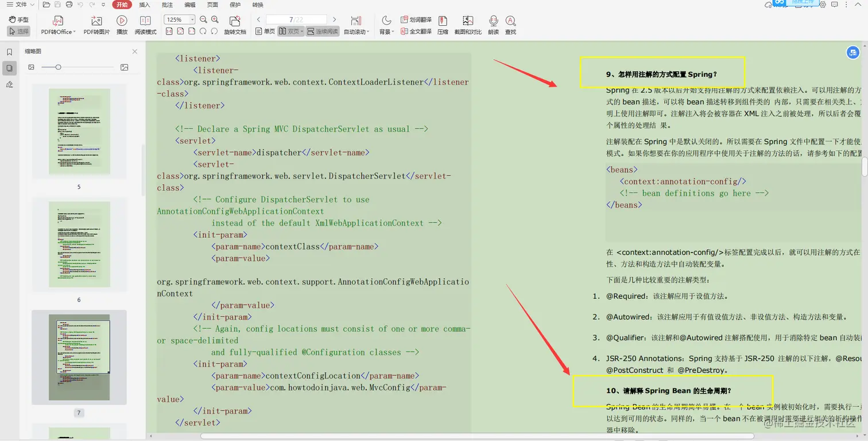Redo the last action
Viewport: 868px width, 441px height.
pos(92,5)
